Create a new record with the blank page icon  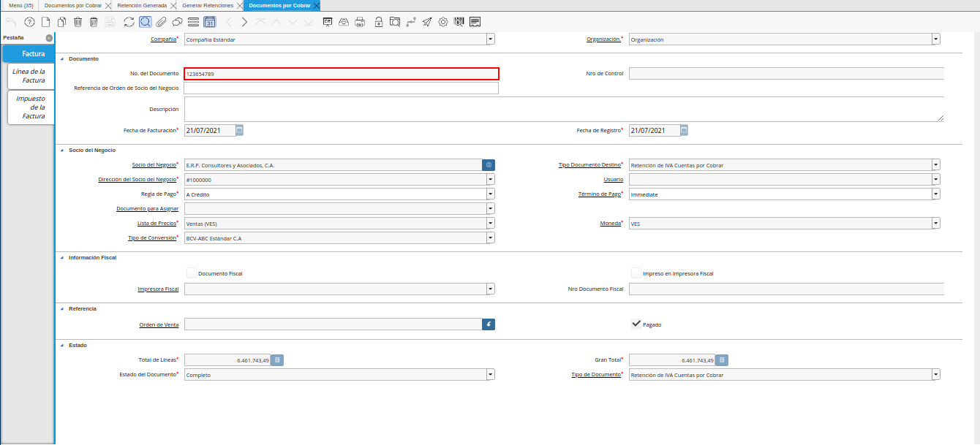[45, 22]
